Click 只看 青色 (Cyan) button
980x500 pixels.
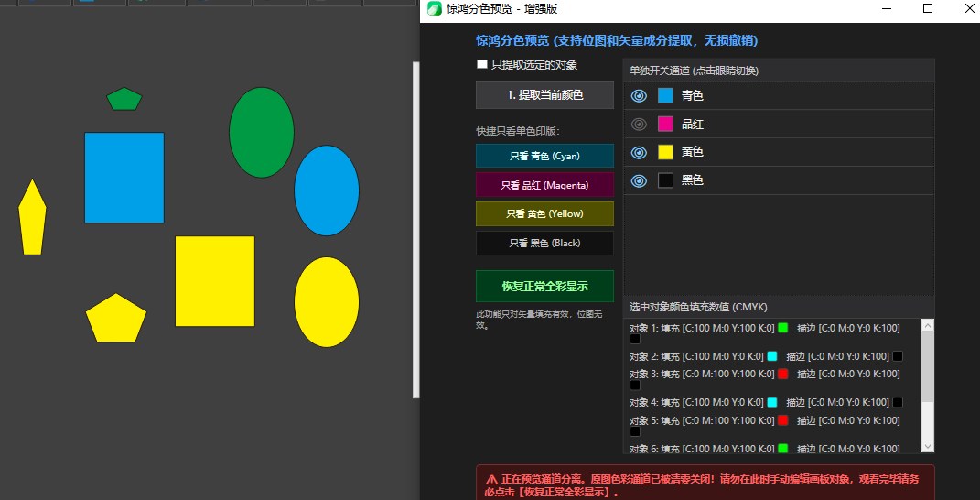pyautogui.click(x=544, y=156)
